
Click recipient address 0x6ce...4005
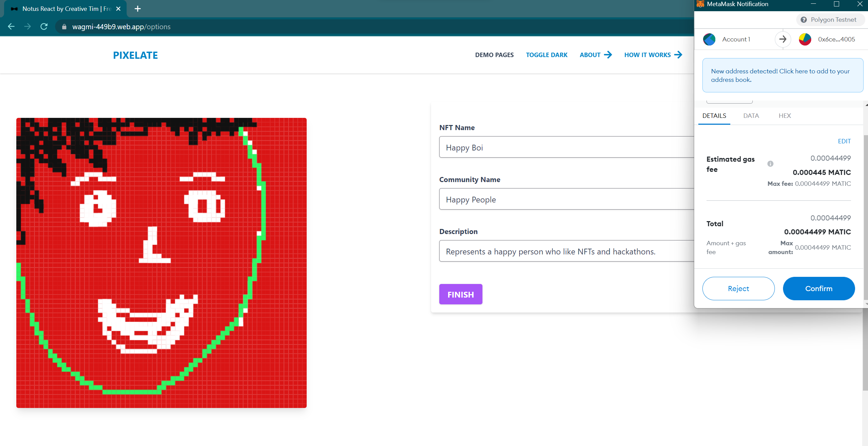click(836, 39)
